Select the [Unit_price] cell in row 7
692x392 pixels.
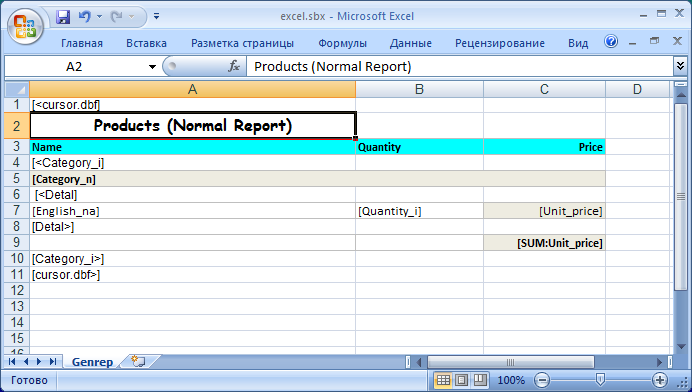tap(544, 211)
